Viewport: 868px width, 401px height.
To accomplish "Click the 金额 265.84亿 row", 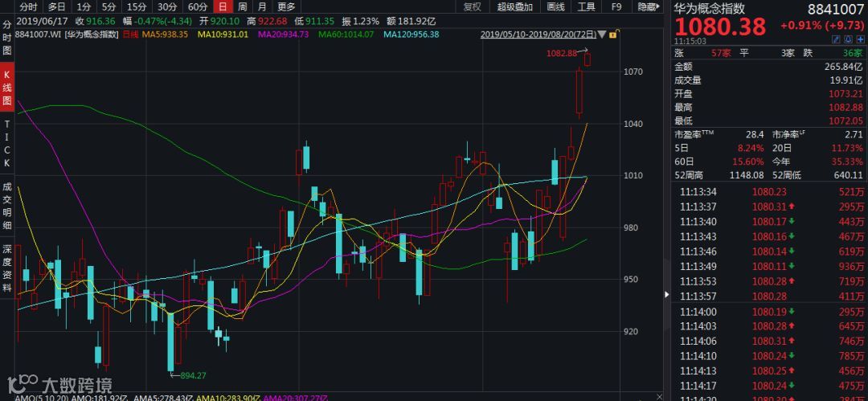I will 768,67.
